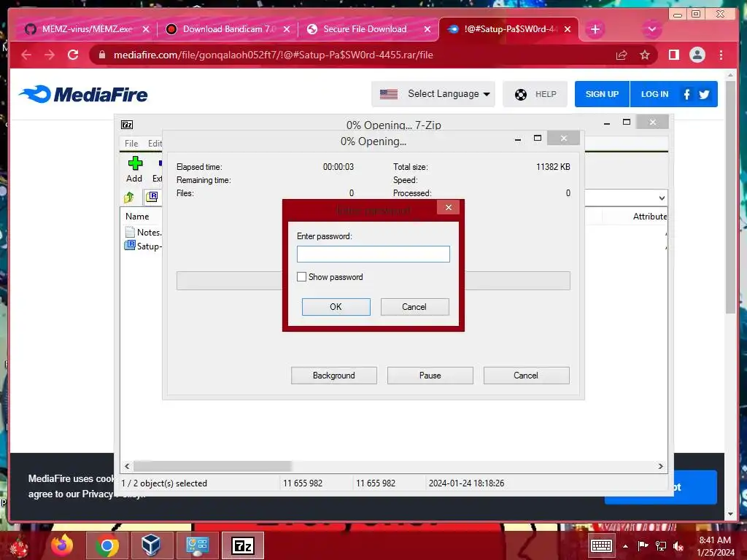
Task: Open VirtualBox from the taskbar
Action: (151, 545)
